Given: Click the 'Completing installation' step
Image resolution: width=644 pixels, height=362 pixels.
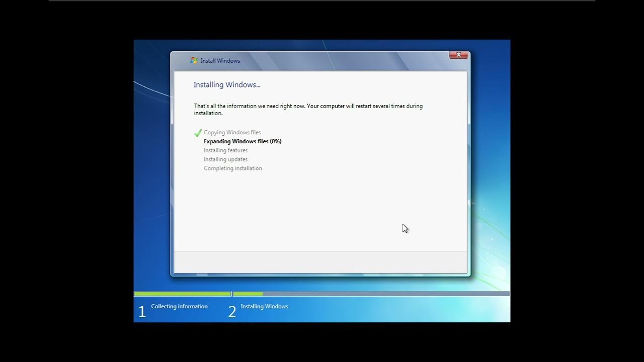Looking at the screenshot, I should (233, 168).
